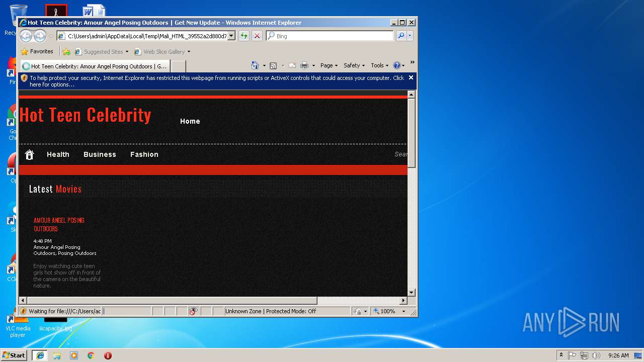Stop loading with the red X icon
Screen dimensions: 644x362
257,36
